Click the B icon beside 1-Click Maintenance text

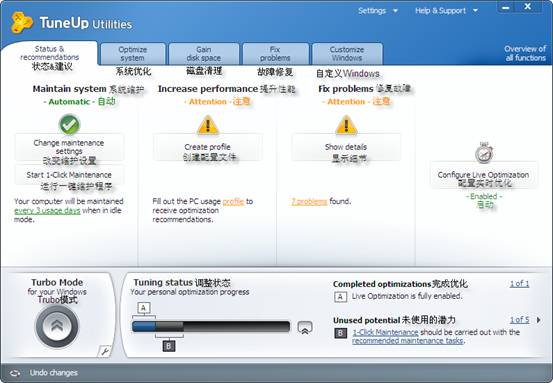[340, 333]
